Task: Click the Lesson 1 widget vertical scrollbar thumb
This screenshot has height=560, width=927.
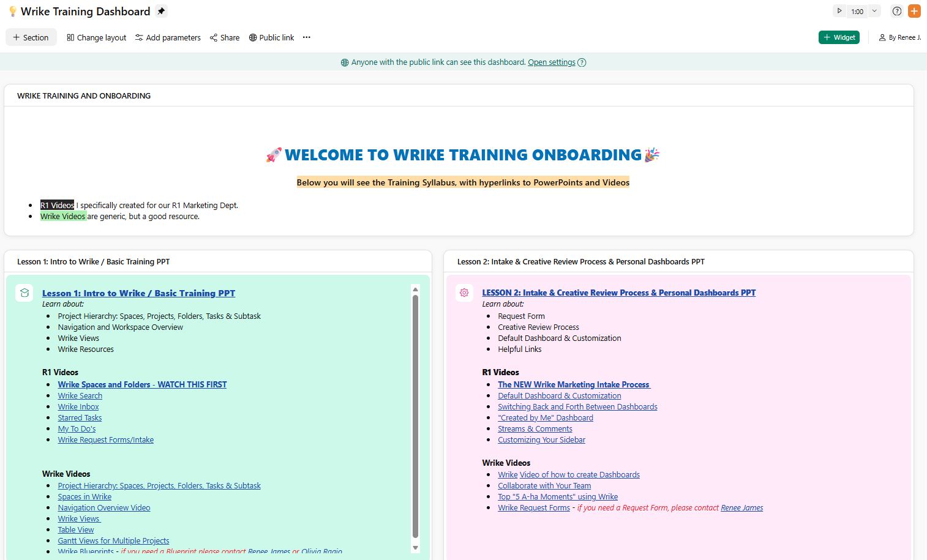Action: pyautogui.click(x=415, y=416)
